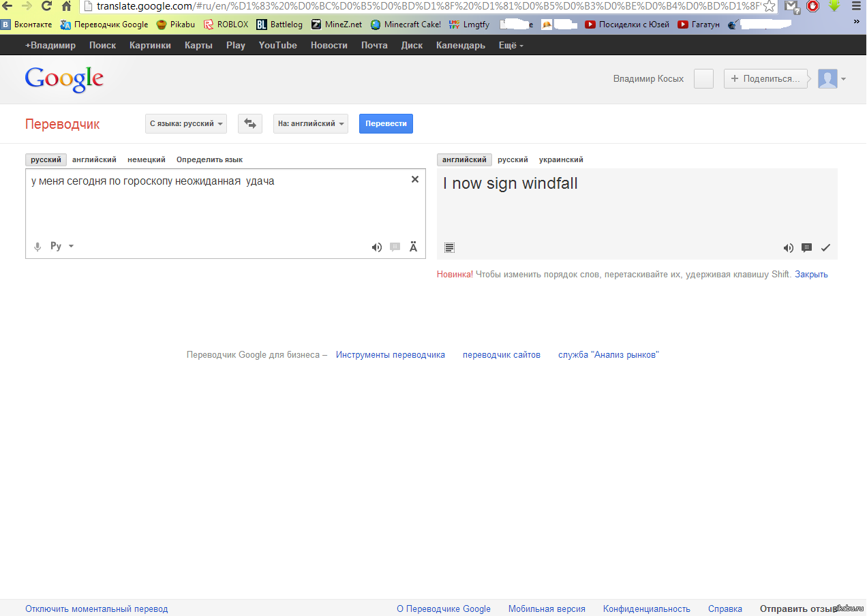
Task: Open the red ad blocker extension
Action: [x=812, y=6]
